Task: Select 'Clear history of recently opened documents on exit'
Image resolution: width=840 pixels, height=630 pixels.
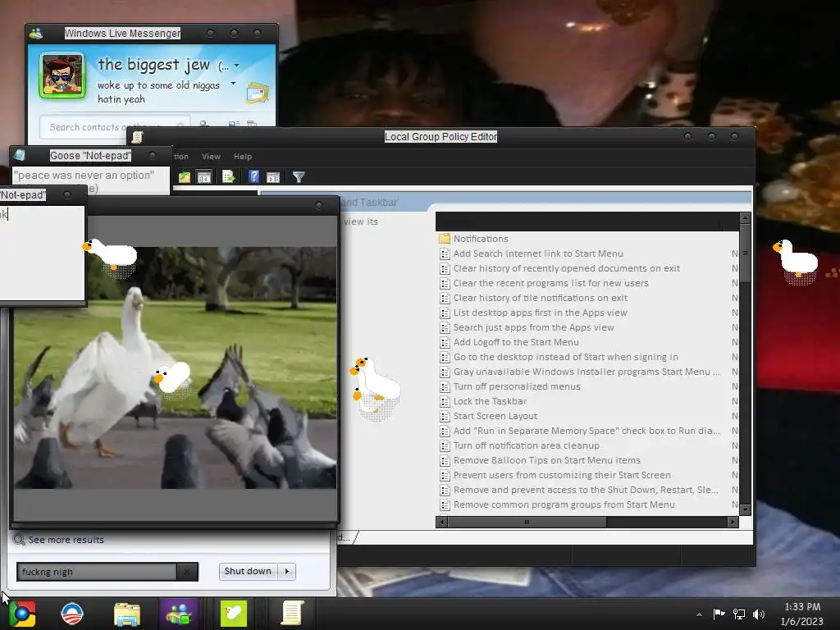Action: coord(566,268)
